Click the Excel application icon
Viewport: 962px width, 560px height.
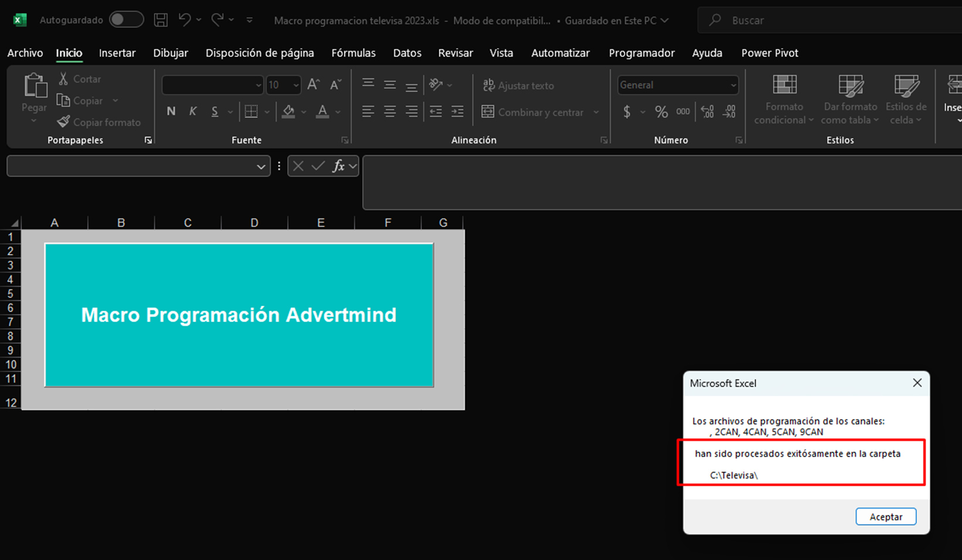[x=19, y=20]
